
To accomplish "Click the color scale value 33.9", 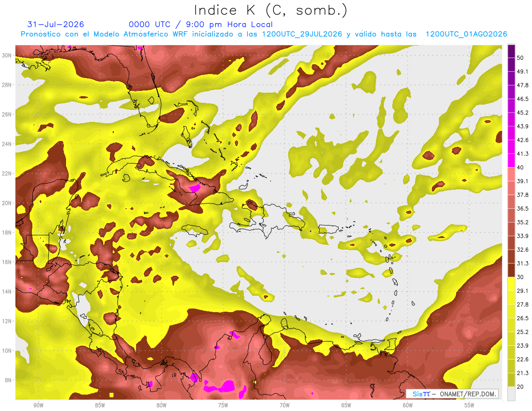I will 523,236.
